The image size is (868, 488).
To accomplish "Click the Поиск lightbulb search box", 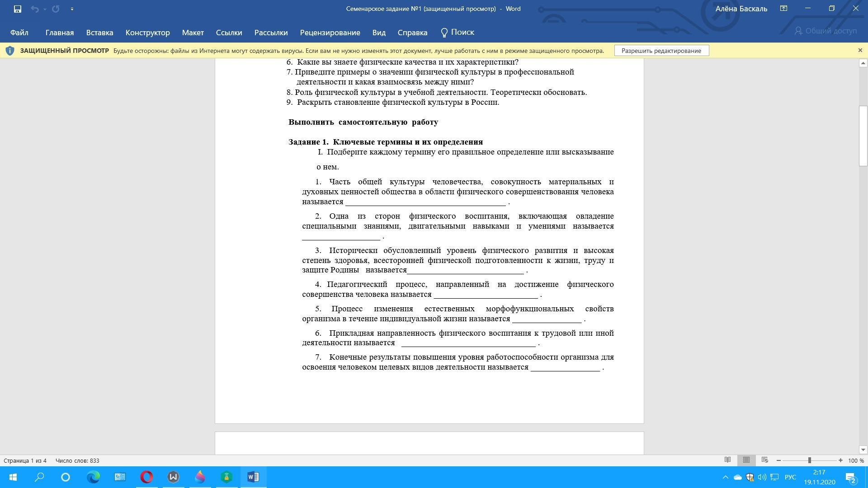I will 458,32.
